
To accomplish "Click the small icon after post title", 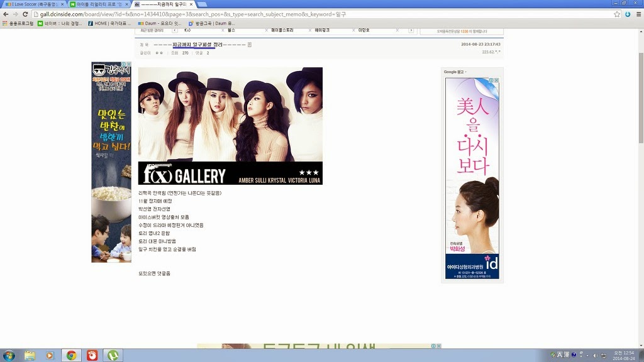I will point(249,45).
